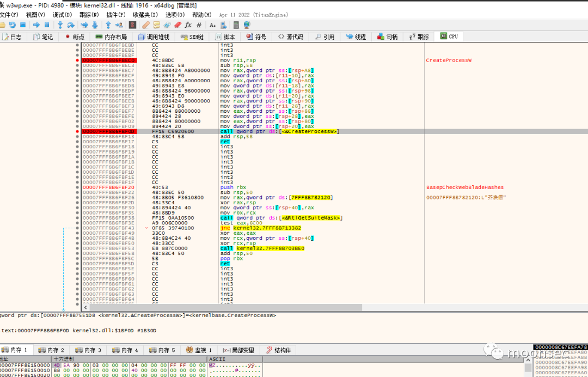Open the Calculator icon
This screenshot has height=377, width=588.
[236, 25]
